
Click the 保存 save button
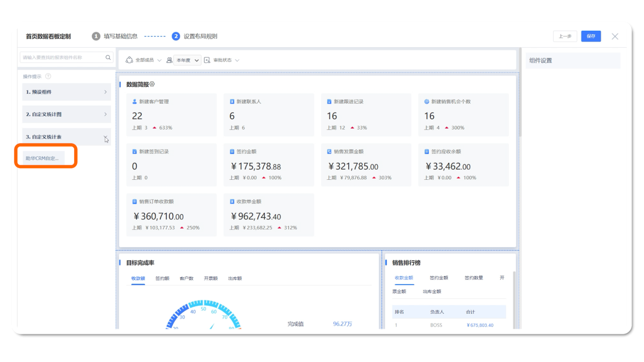pos(591,36)
